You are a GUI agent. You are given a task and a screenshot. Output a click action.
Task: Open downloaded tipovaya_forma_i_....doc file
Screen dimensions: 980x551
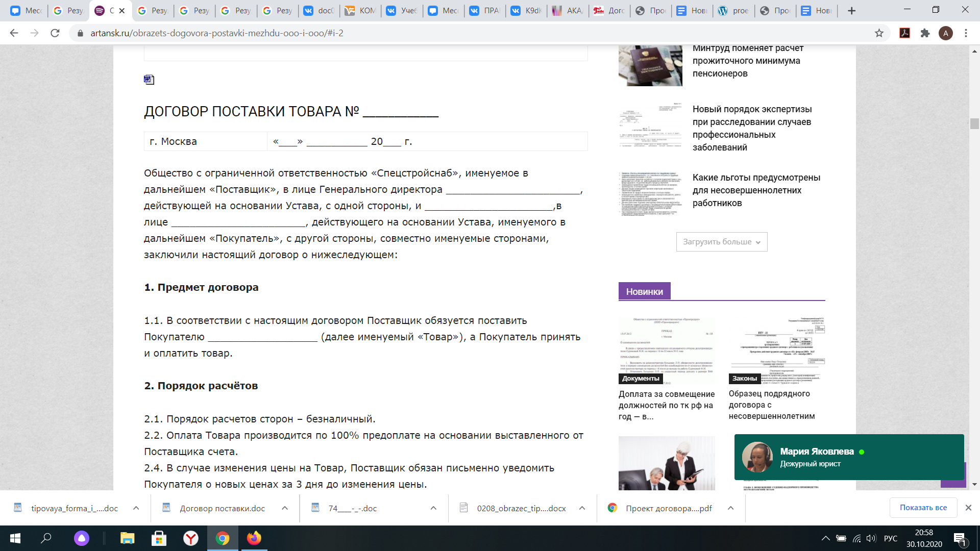tap(66, 508)
